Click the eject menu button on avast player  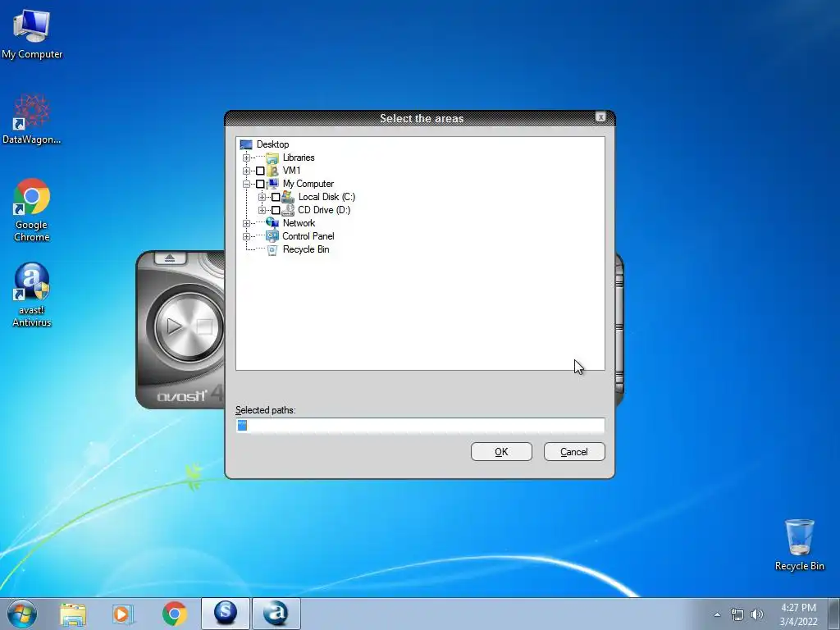point(170,258)
